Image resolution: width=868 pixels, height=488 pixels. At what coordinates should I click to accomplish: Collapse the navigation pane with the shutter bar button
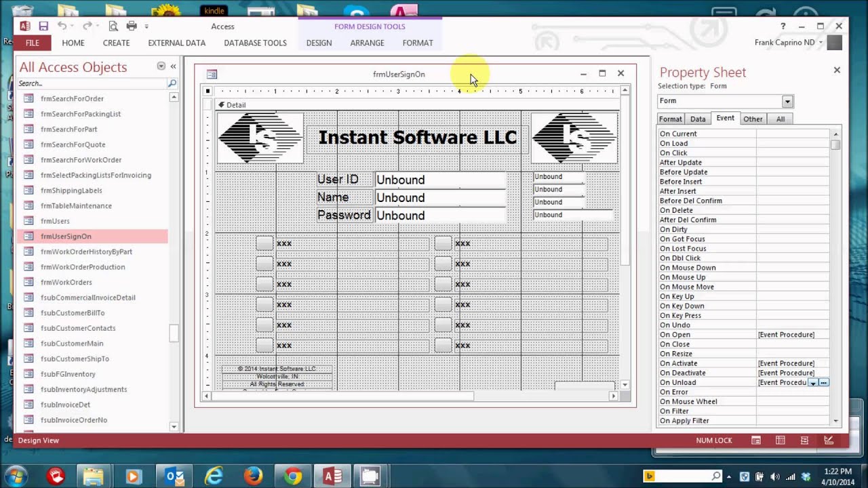coord(174,66)
